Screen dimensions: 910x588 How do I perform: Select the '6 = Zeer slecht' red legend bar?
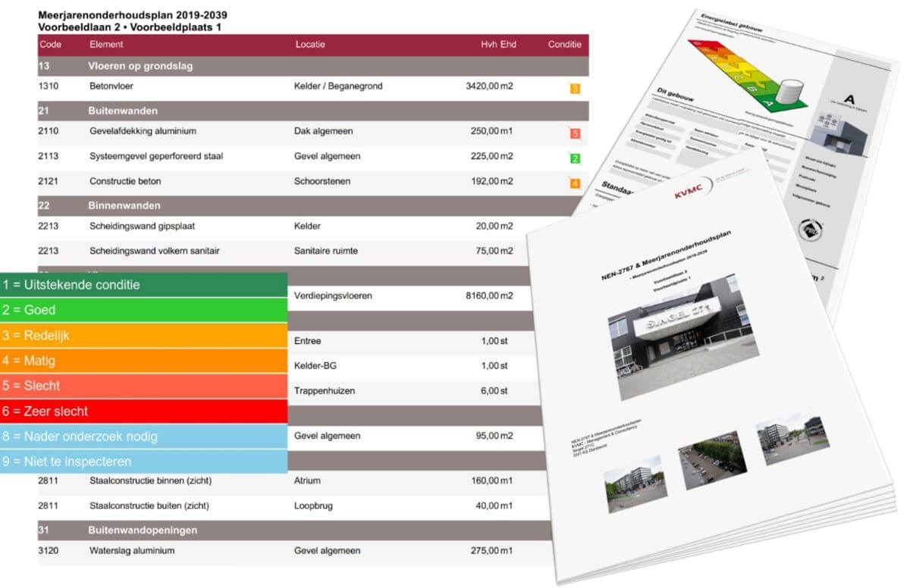tap(144, 411)
